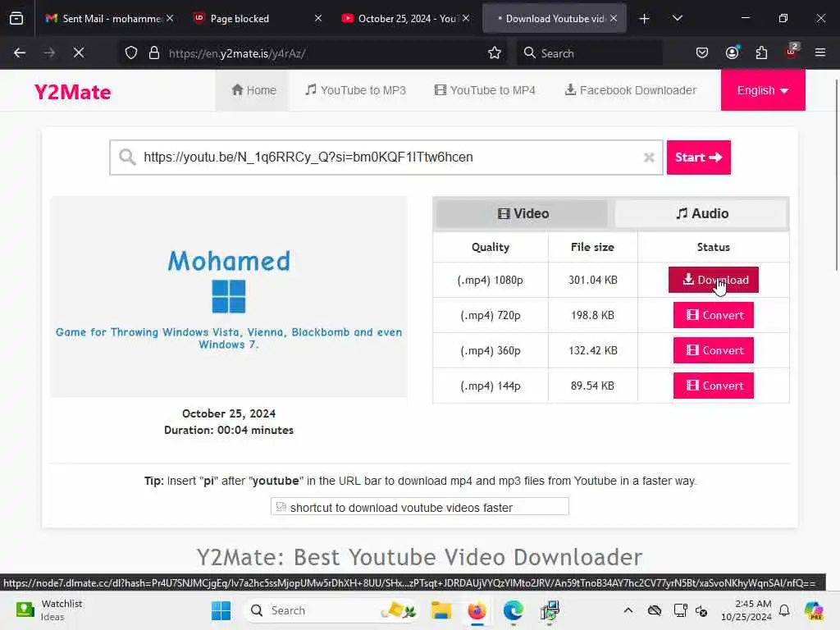Close the Page blocked tab
Screen dimensions: 840x630
[x=318, y=18]
